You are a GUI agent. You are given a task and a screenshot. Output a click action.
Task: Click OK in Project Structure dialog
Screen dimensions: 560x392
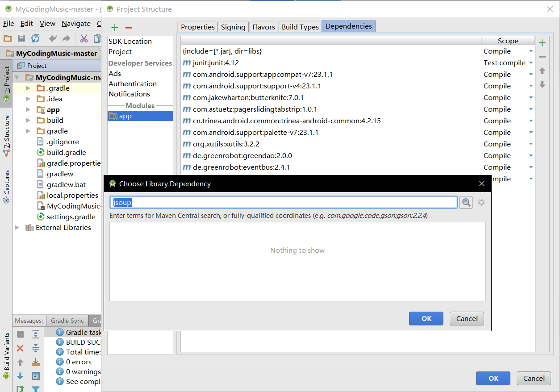click(x=493, y=378)
